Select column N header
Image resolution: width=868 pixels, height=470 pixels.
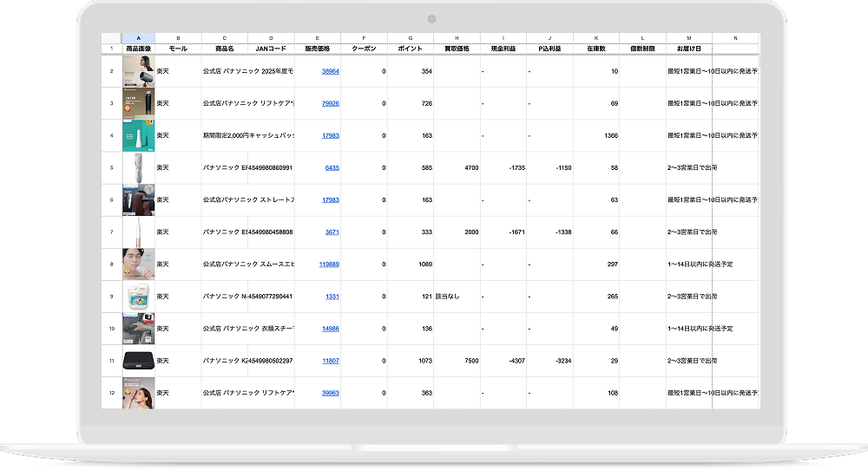(736, 38)
